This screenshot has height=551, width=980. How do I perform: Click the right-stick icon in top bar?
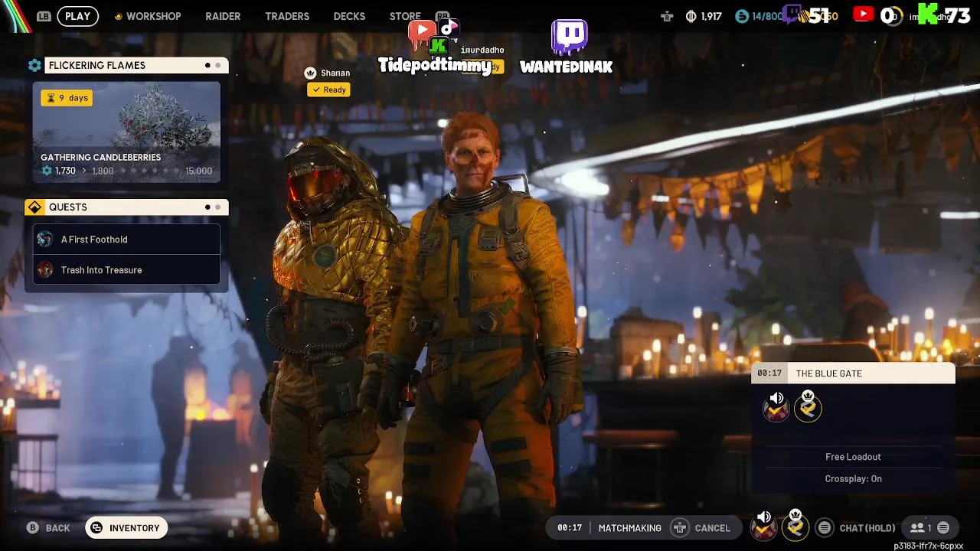click(667, 16)
